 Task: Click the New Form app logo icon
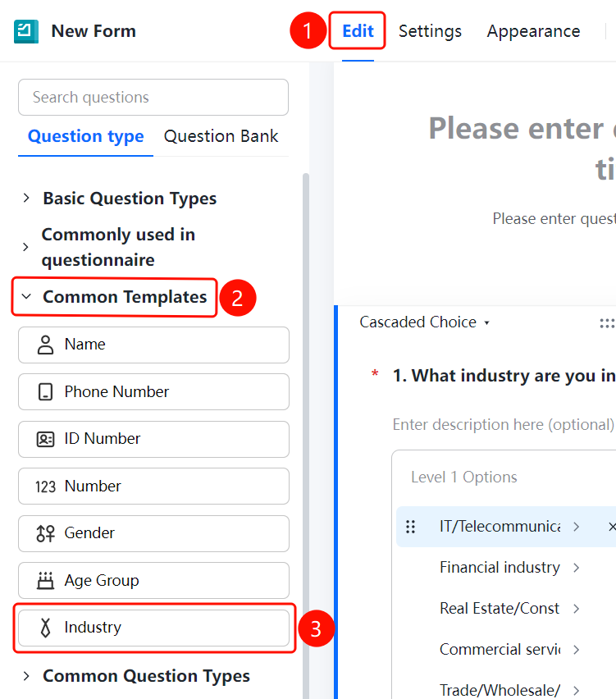tap(26, 31)
